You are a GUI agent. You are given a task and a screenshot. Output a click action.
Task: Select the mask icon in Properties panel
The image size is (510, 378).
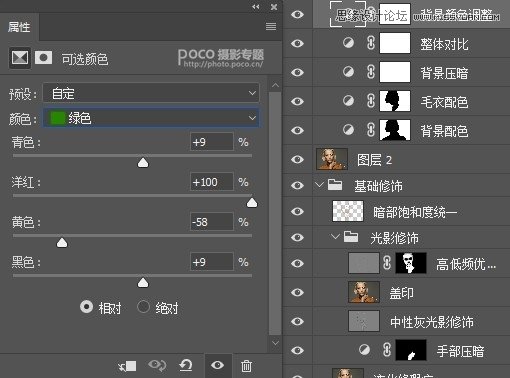pyautogui.click(x=43, y=58)
